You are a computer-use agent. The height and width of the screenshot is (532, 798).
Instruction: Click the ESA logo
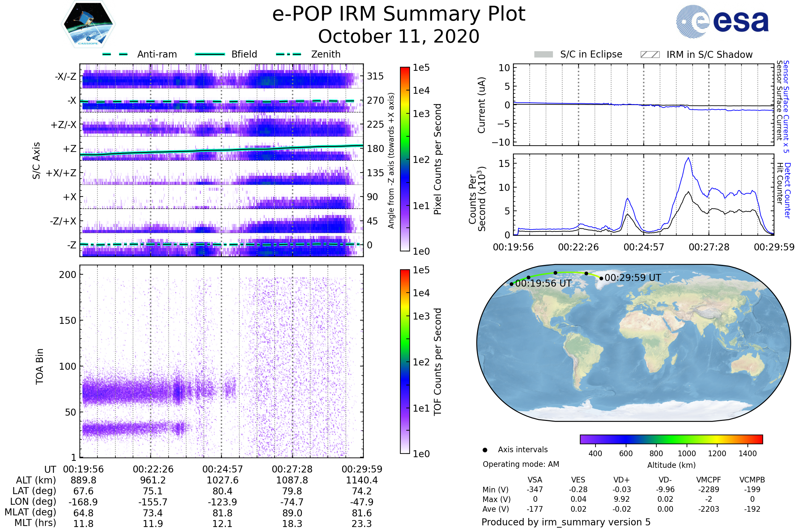point(722,22)
